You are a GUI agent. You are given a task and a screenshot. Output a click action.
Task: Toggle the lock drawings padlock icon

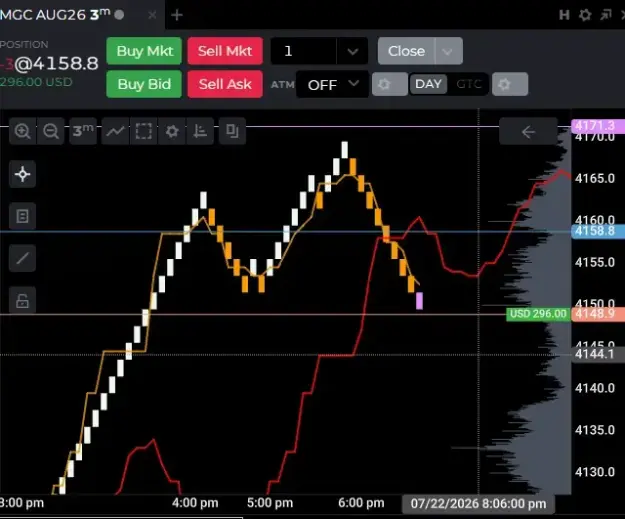[22, 300]
